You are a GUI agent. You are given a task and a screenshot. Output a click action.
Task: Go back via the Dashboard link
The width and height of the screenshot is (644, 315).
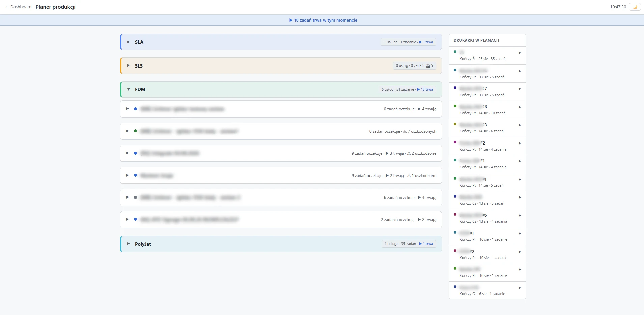[x=18, y=7]
